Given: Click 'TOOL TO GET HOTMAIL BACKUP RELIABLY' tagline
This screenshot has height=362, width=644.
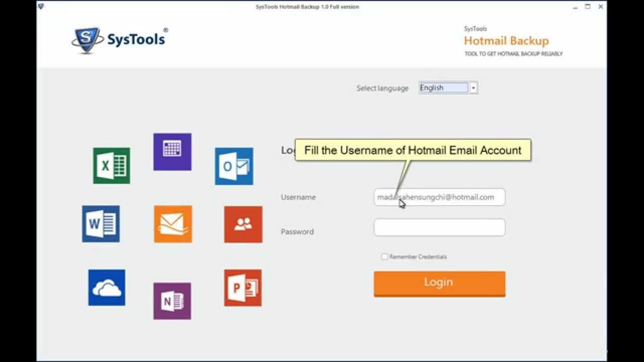Looking at the screenshot, I should pos(514,54).
